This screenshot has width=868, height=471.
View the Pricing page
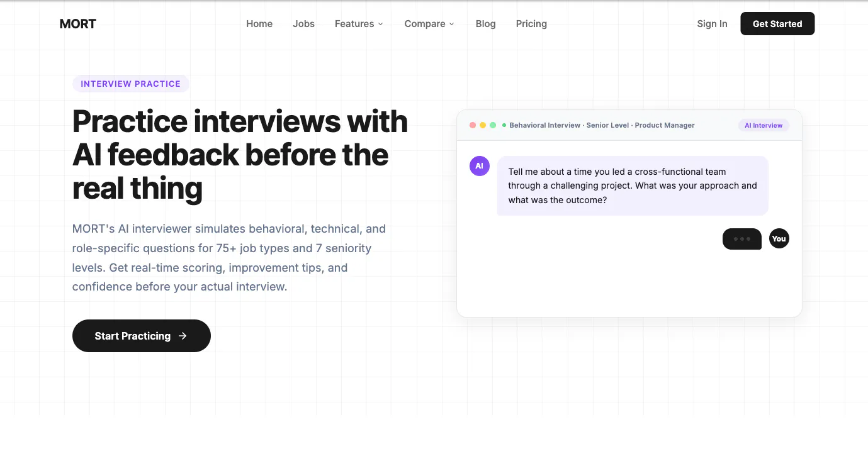(531, 24)
